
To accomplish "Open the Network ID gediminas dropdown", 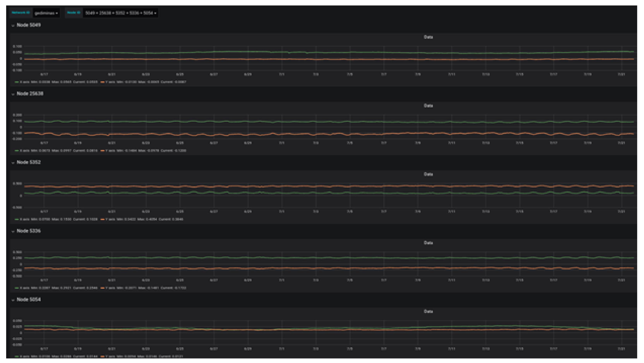I will (46, 13).
